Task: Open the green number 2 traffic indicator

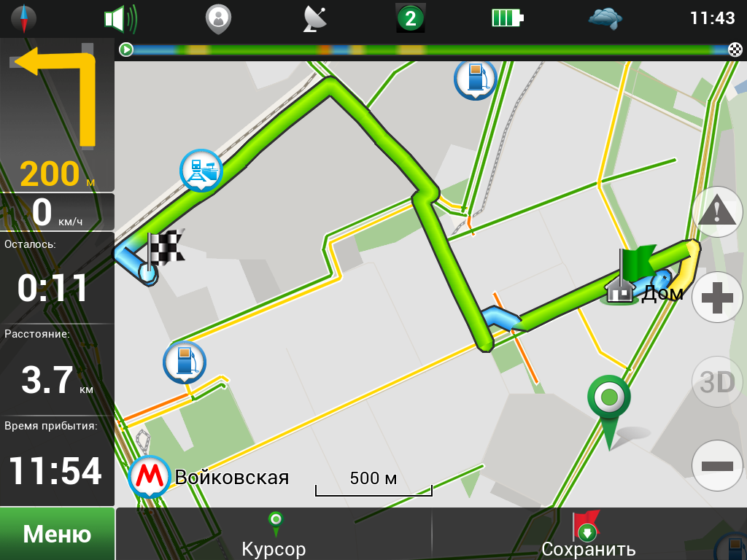Action: 410,18
